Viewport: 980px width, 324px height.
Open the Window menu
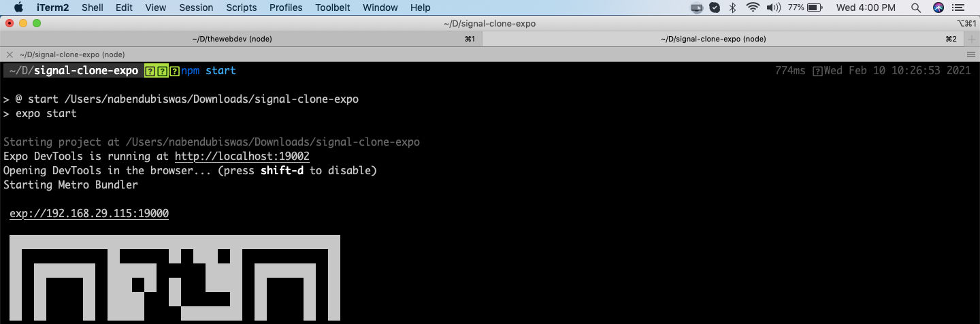(380, 7)
